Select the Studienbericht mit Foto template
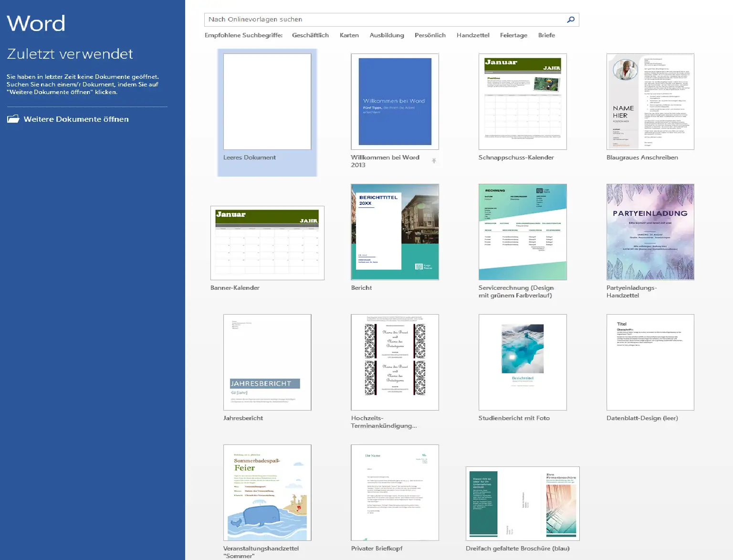Image resolution: width=733 pixels, height=560 pixels. point(523,362)
